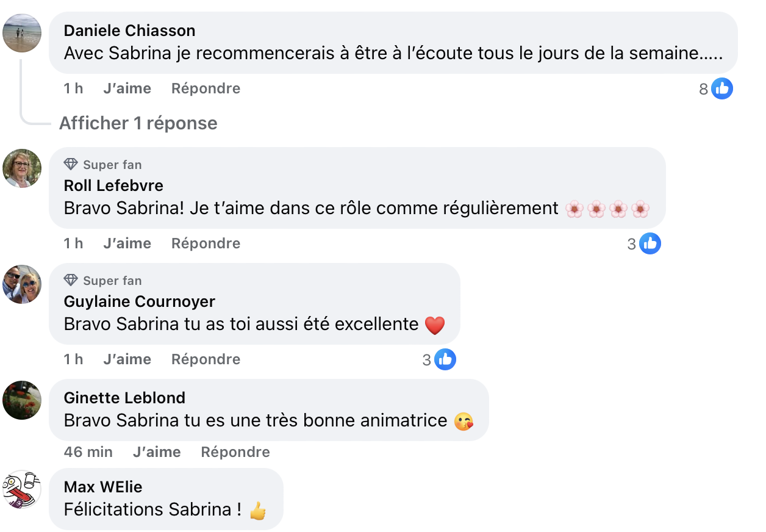Expand 'Afficher 1 réponse' under Daniele's comment
Image resolution: width=766 pixels, height=532 pixels.
[138, 123]
